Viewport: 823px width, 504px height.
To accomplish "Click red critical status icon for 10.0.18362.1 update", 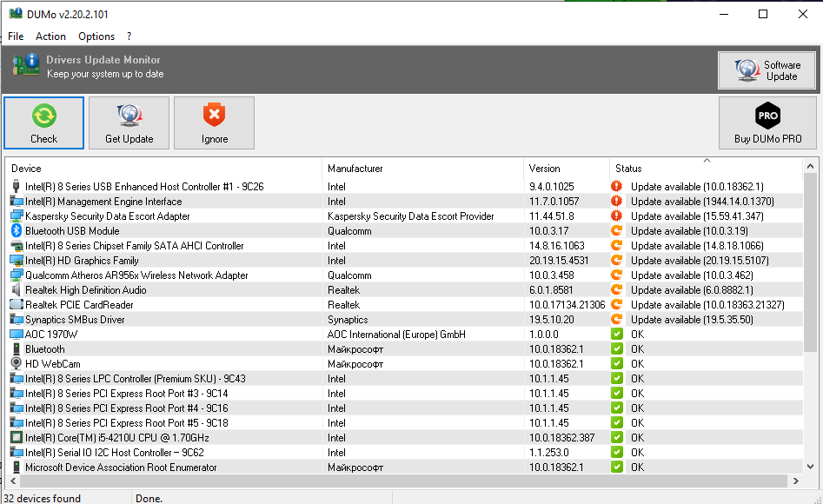I will (x=616, y=186).
